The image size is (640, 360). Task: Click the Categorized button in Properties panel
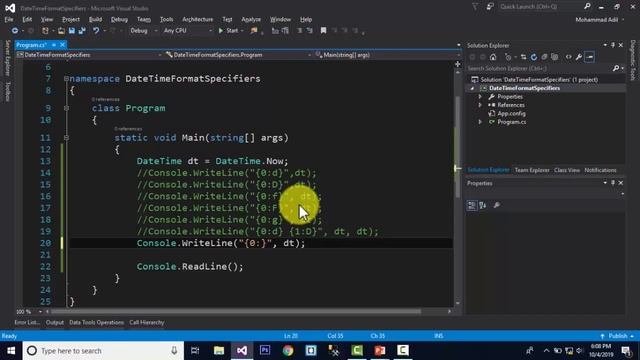pyautogui.click(x=472, y=205)
